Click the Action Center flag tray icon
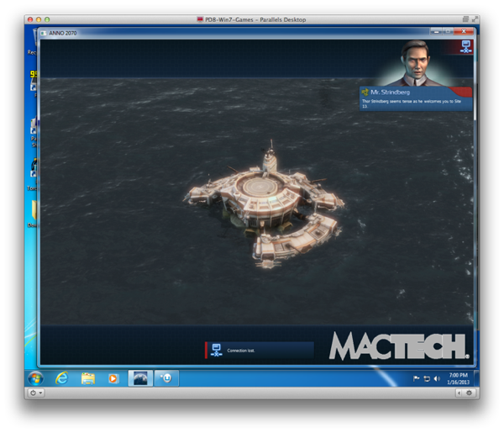The image size is (504, 433). click(417, 379)
